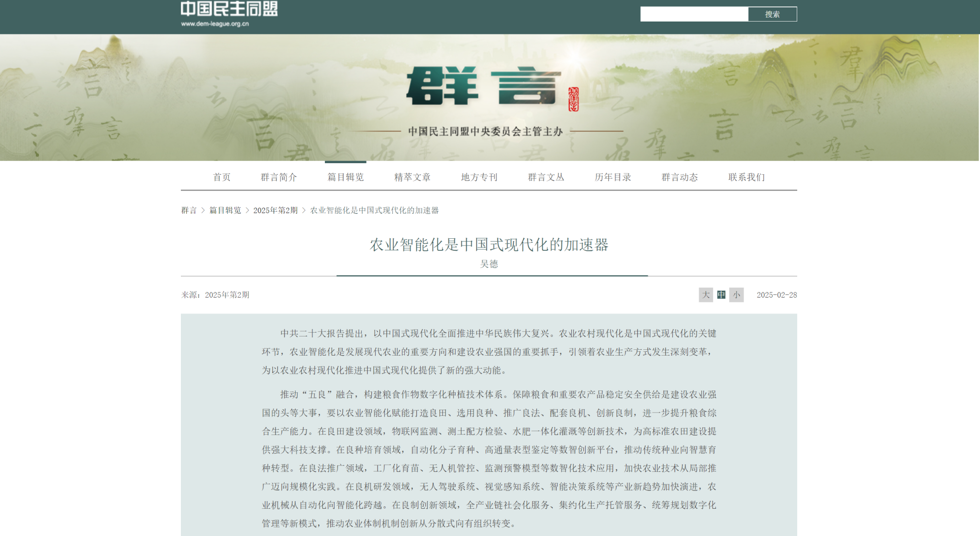Open the 群言动态 menu item

pyautogui.click(x=679, y=177)
